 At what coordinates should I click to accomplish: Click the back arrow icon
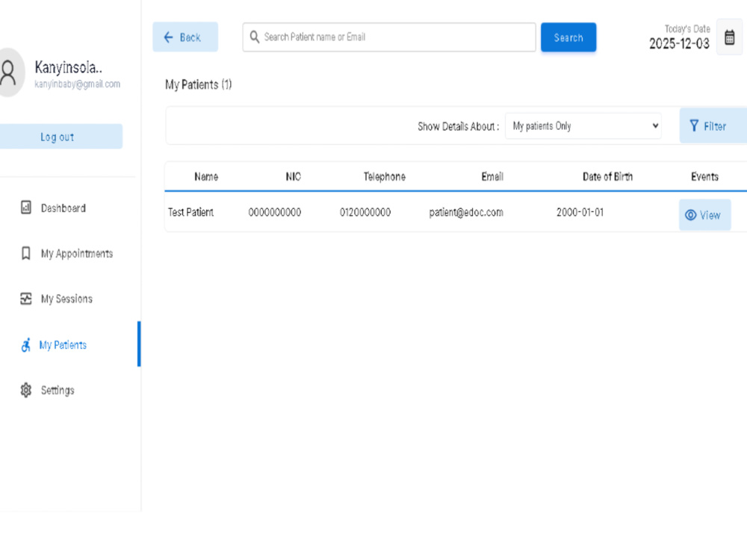coord(168,37)
